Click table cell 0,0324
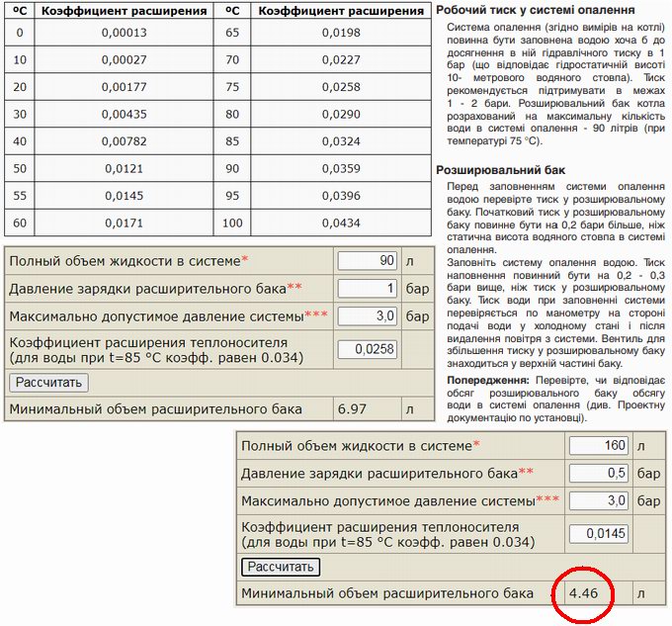This screenshot has width=672, height=626. click(x=341, y=141)
